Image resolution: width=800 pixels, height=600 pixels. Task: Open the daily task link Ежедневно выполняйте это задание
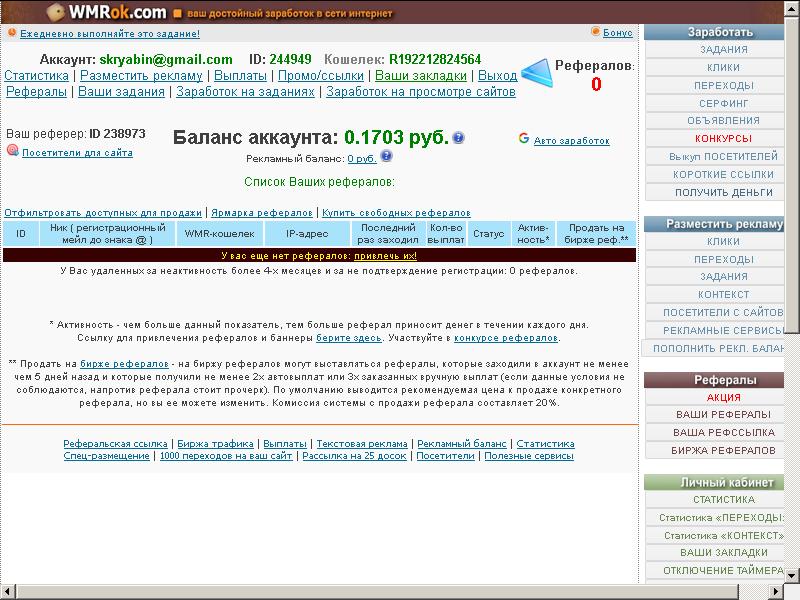click(x=110, y=34)
